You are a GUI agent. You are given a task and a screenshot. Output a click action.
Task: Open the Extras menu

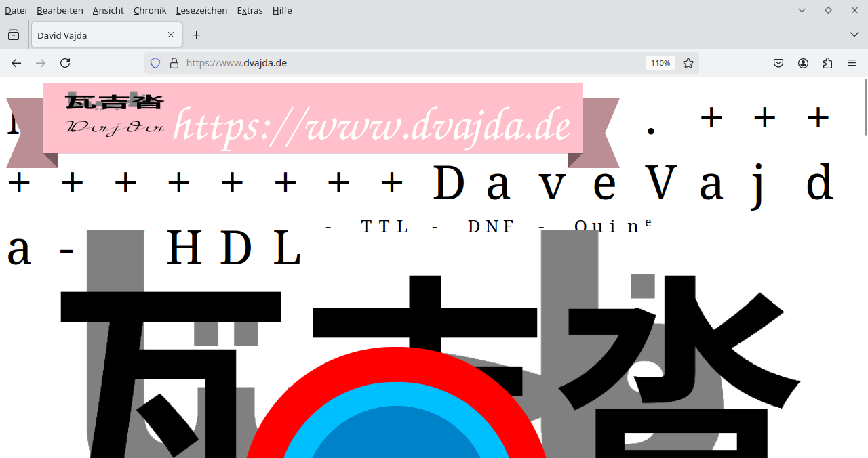point(250,10)
